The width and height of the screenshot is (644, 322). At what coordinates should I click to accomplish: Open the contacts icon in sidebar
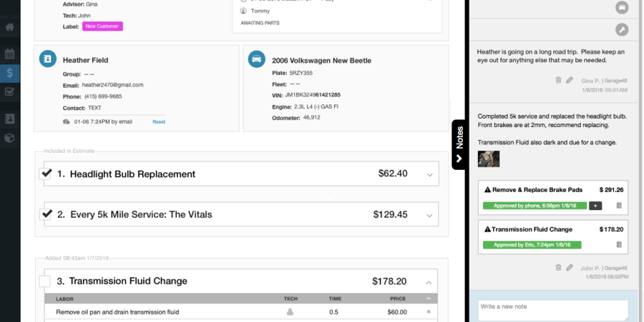[x=9, y=118]
